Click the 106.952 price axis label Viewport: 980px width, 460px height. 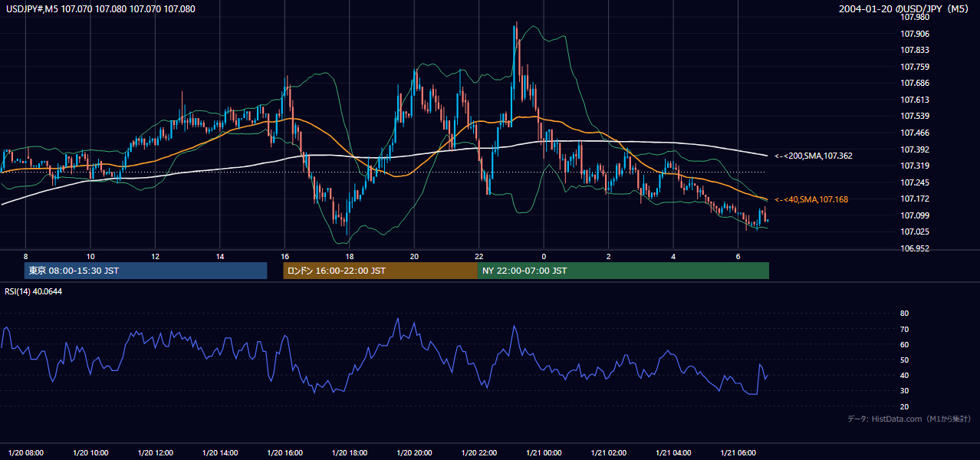pos(914,248)
